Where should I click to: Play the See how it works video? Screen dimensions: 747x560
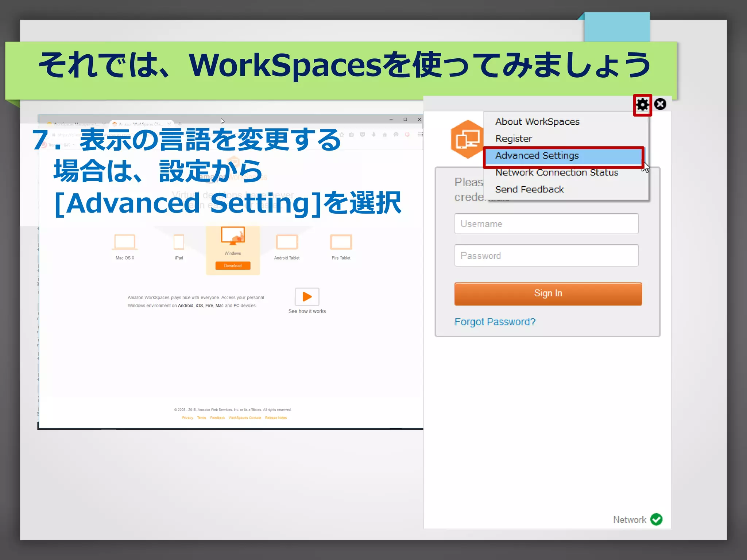point(307,297)
